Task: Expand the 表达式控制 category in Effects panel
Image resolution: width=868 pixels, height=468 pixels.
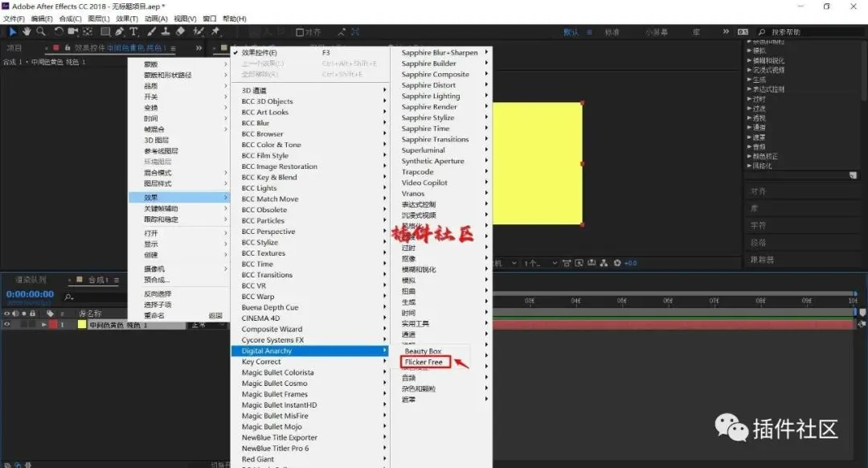Action: [x=749, y=89]
